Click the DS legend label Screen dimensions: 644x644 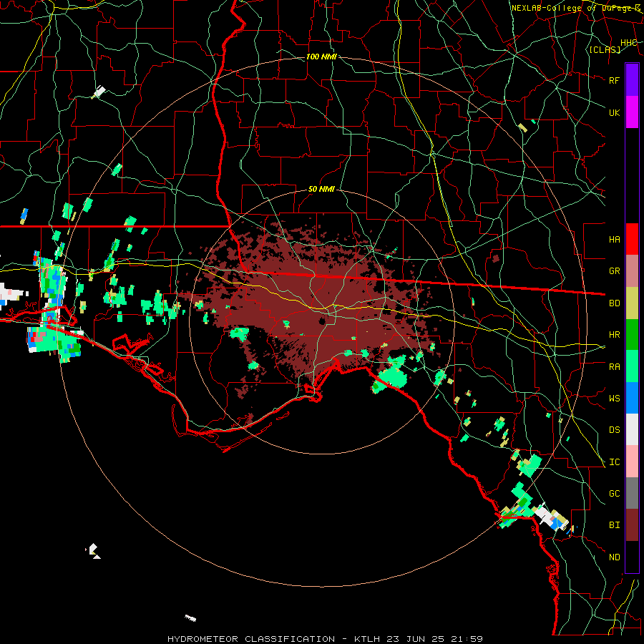[614, 429]
